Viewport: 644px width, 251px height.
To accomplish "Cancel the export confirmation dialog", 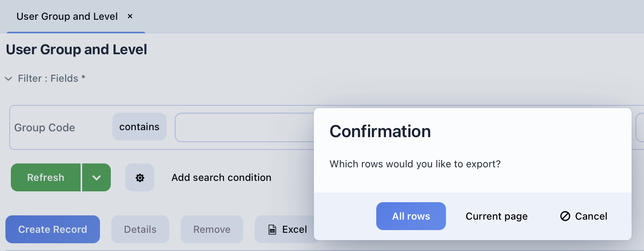I will 584,216.
